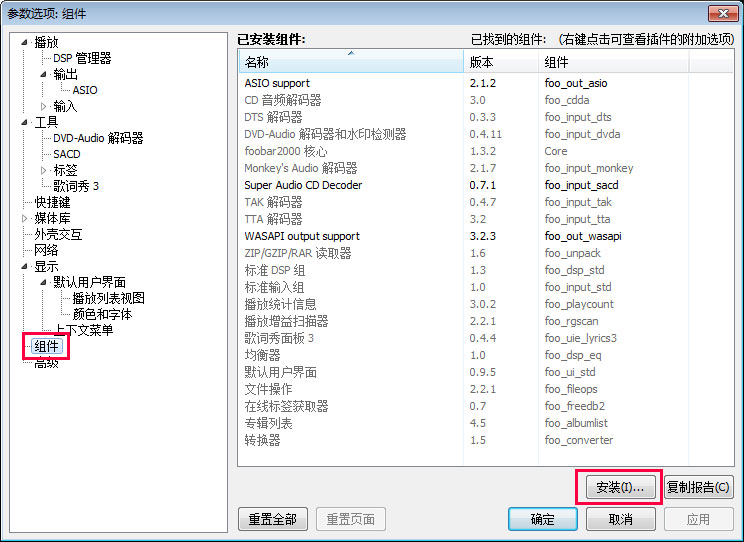
Task: Select the ASIO support row
Action: 486,83
